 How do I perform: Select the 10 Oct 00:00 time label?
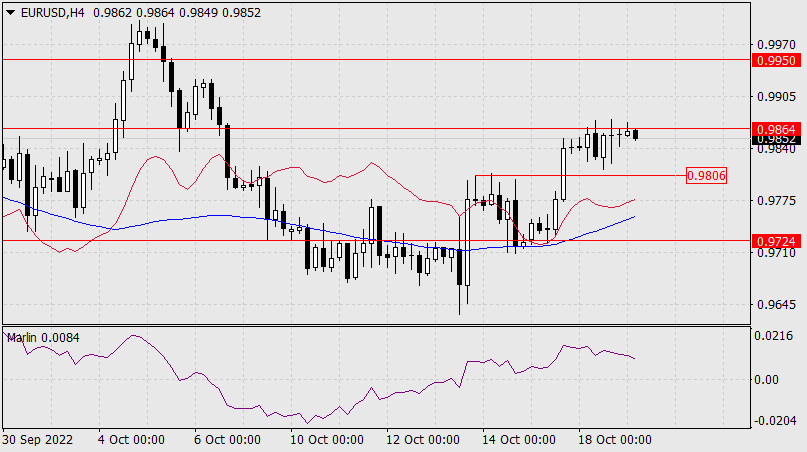click(x=325, y=440)
